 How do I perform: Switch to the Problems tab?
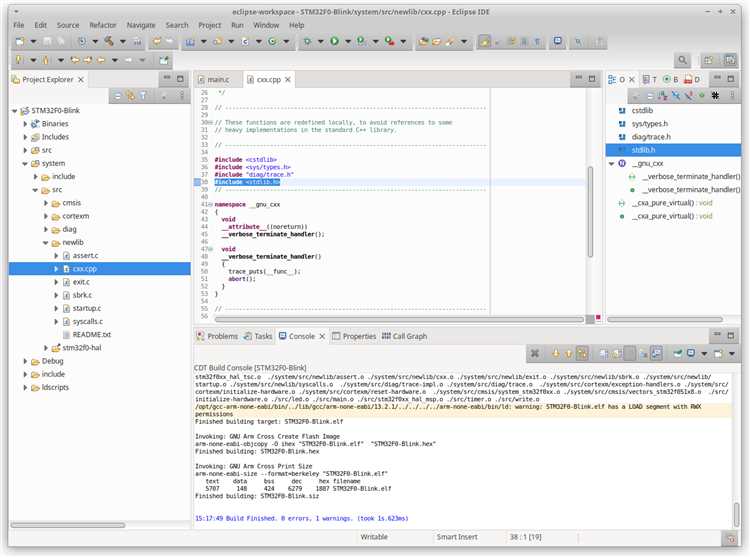coord(217,337)
